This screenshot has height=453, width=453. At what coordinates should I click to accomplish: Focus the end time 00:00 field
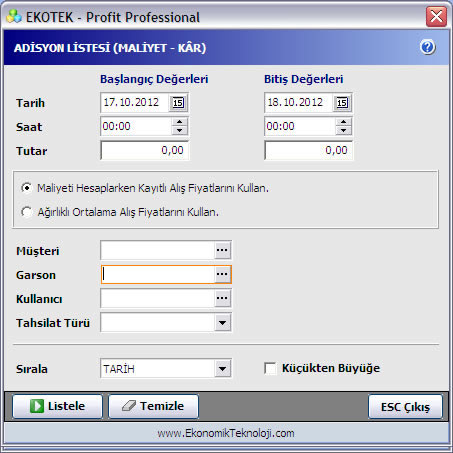tap(300, 126)
